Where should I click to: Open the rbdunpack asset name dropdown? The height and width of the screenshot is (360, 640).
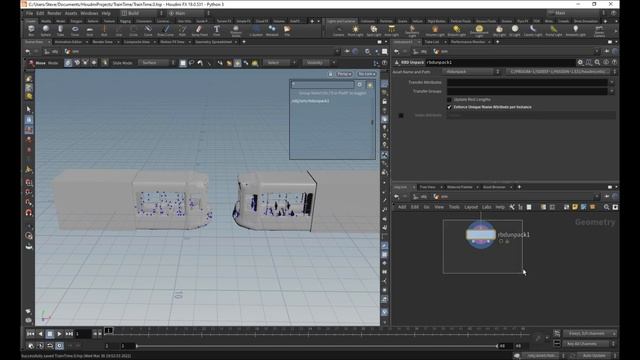(x=472, y=72)
